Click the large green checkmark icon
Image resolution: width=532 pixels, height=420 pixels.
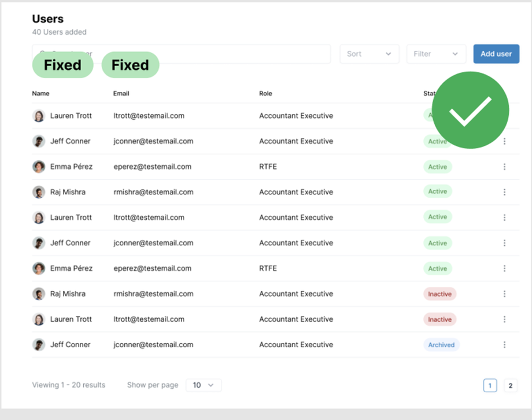[470, 110]
